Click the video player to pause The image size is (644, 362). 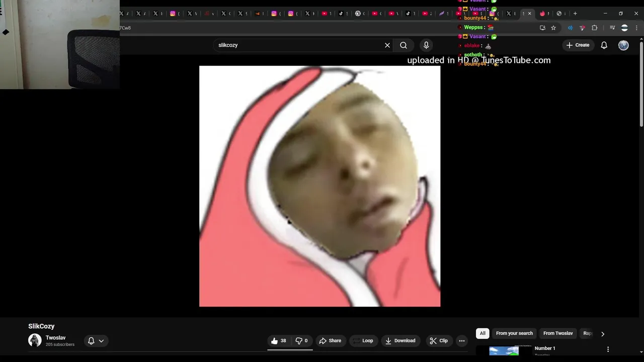319,186
